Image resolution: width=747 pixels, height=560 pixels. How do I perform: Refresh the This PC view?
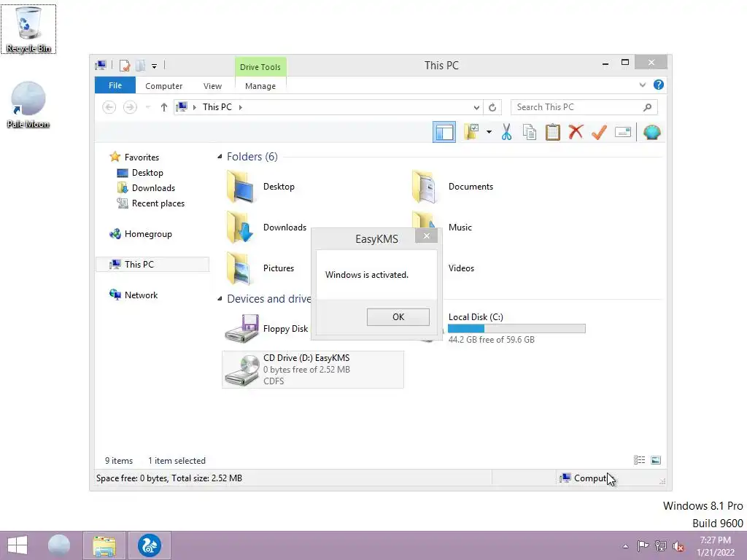coord(492,108)
